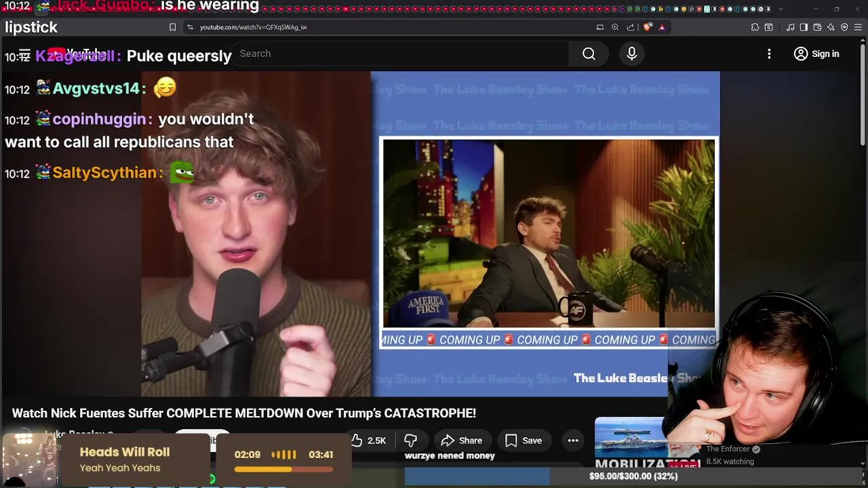Open the browser zoom magnifier icon
Screen dimensions: 868x488
(x=615, y=27)
